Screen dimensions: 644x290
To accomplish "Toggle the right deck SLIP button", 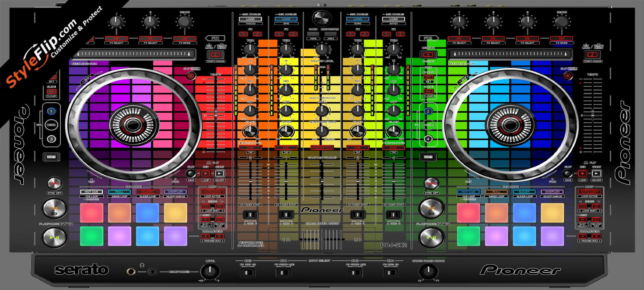I will pyautogui.click(x=568, y=76).
